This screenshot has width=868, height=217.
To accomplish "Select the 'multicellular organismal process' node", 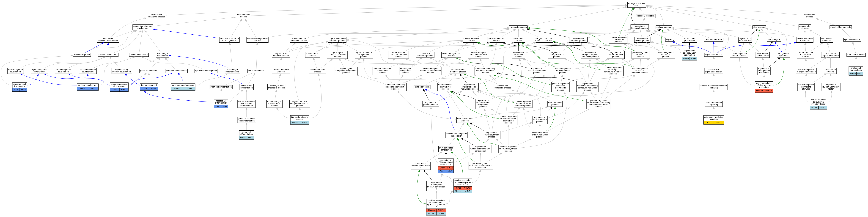I will (x=156, y=16).
